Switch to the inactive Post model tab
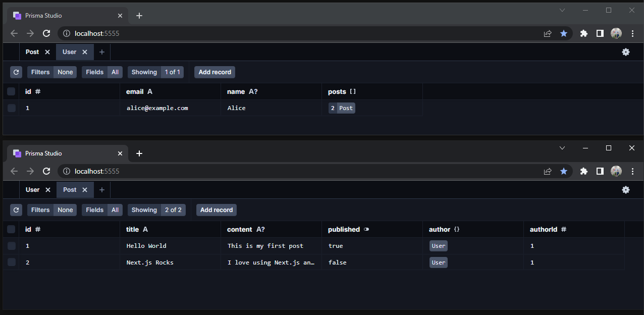644x315 pixels. coord(32,52)
